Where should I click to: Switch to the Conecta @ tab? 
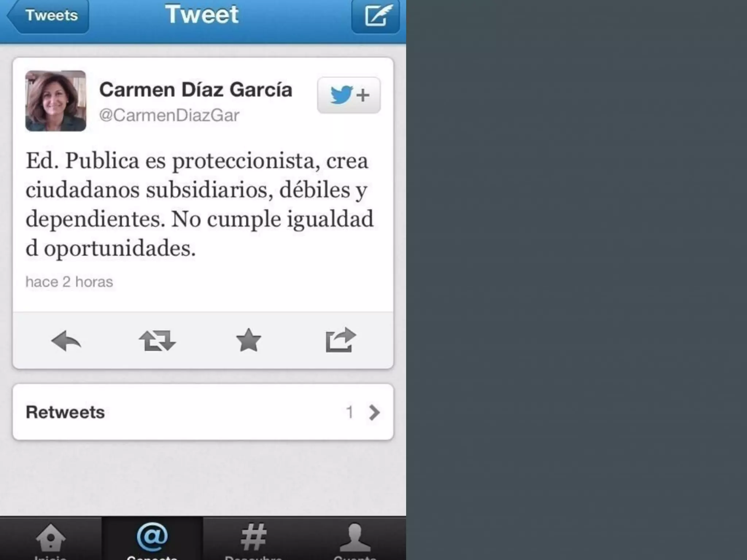[x=152, y=539]
